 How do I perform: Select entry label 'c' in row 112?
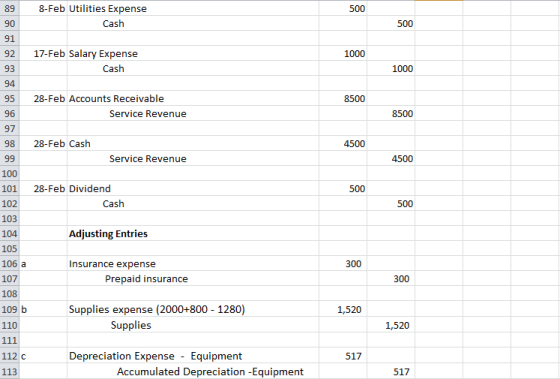(x=43, y=356)
